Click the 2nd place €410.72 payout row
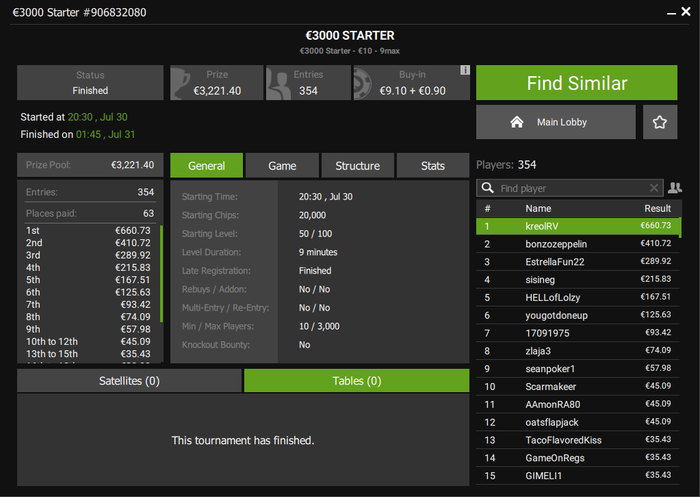The image size is (700, 497). pos(88,243)
